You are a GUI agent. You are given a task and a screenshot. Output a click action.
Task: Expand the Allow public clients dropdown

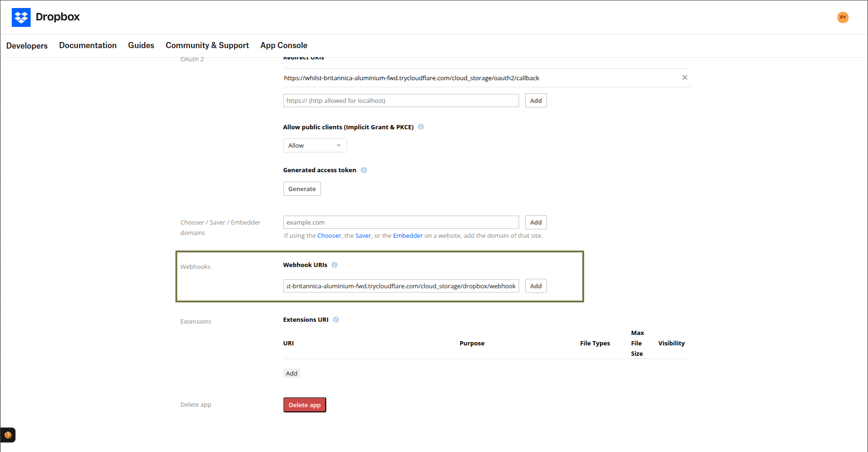point(315,145)
